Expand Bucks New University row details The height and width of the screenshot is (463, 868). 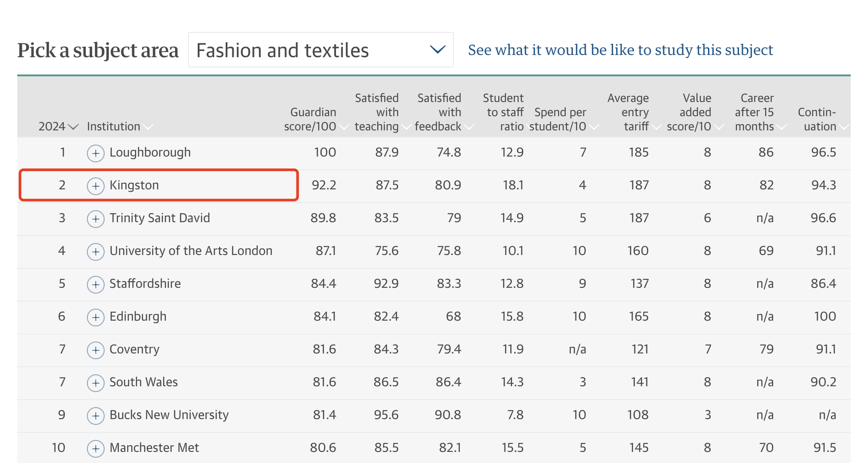(x=95, y=416)
